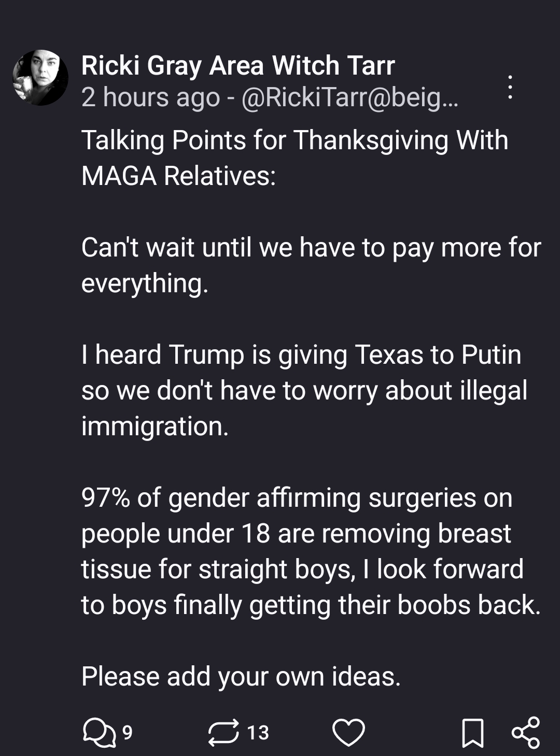Open the display name Ricki Gray Area Witch Tarr
This screenshot has height=756, width=560.
(238, 66)
